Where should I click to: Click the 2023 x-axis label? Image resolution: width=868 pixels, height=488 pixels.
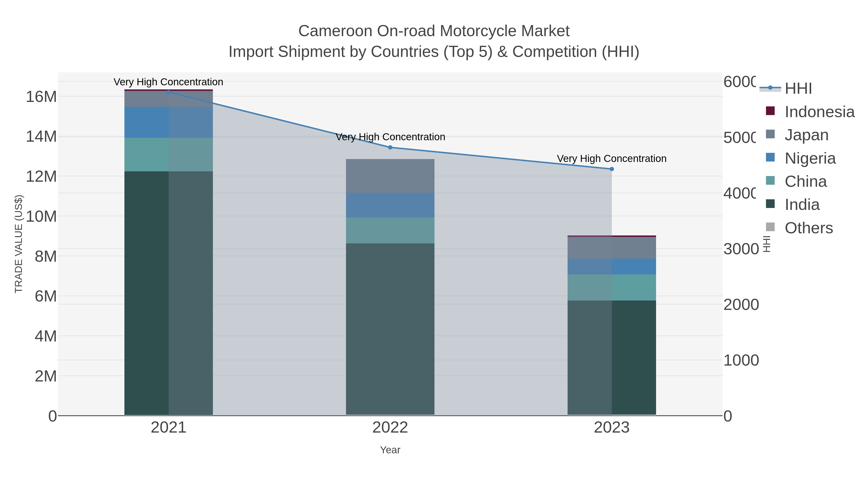[x=612, y=428]
